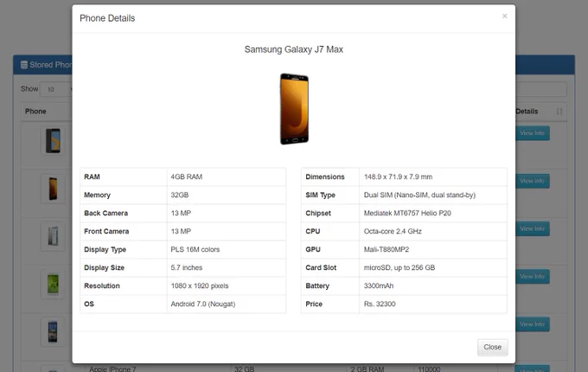Click the Front Camera label
This screenshot has width=588, height=372.
pyautogui.click(x=106, y=231)
